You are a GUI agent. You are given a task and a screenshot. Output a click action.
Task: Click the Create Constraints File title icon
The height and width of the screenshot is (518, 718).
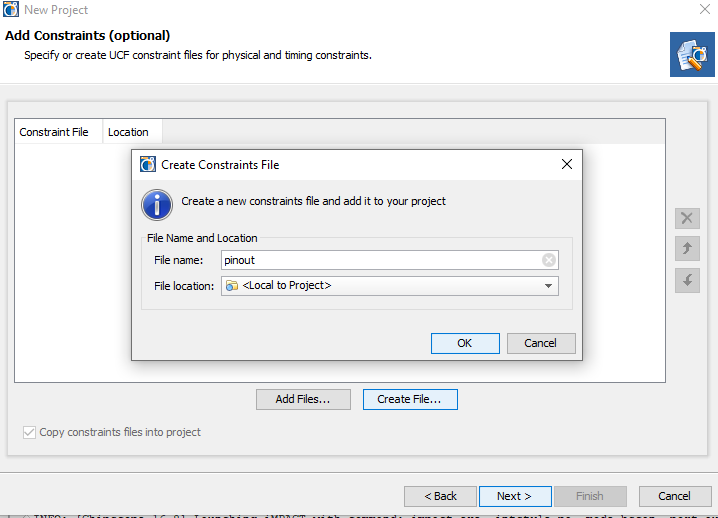(x=148, y=164)
